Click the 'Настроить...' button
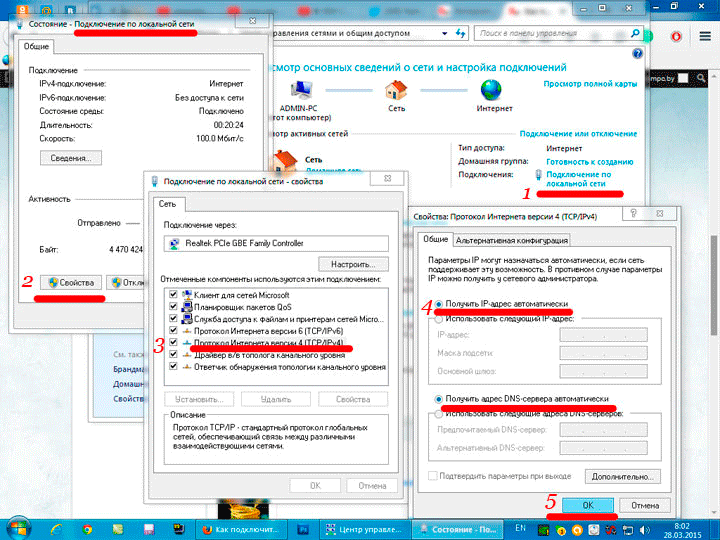The width and height of the screenshot is (720, 540). [353, 264]
